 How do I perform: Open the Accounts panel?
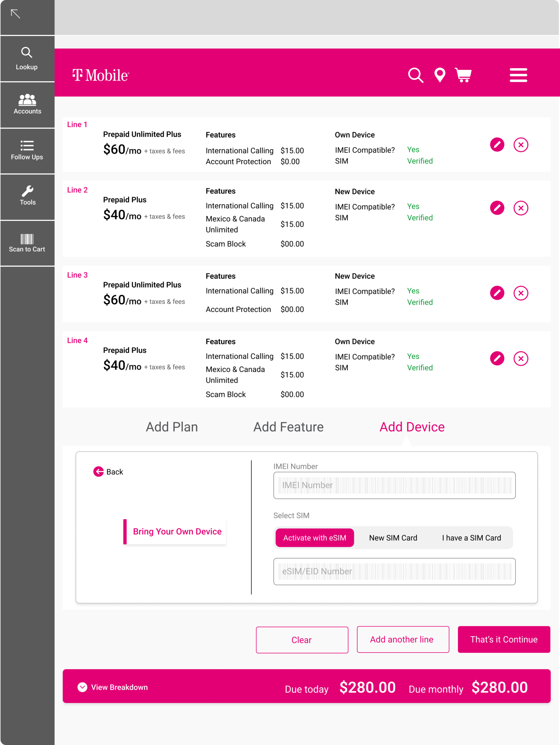27,104
